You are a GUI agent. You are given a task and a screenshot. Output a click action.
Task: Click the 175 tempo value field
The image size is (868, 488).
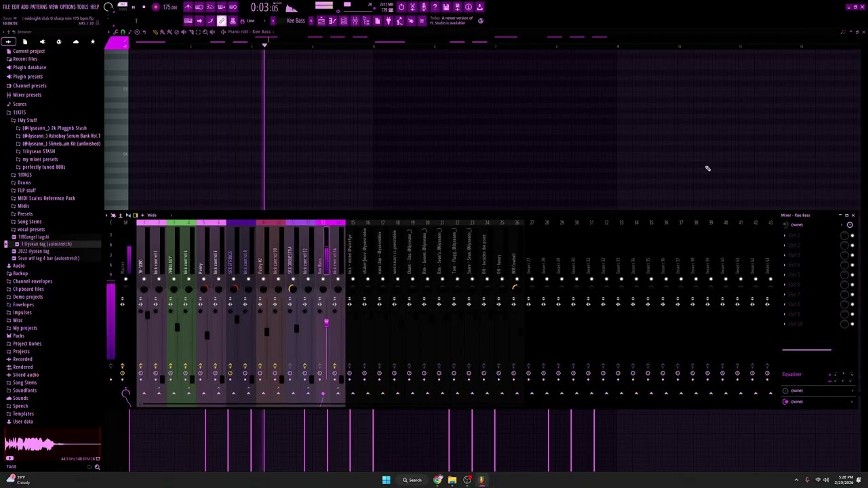[170, 7]
